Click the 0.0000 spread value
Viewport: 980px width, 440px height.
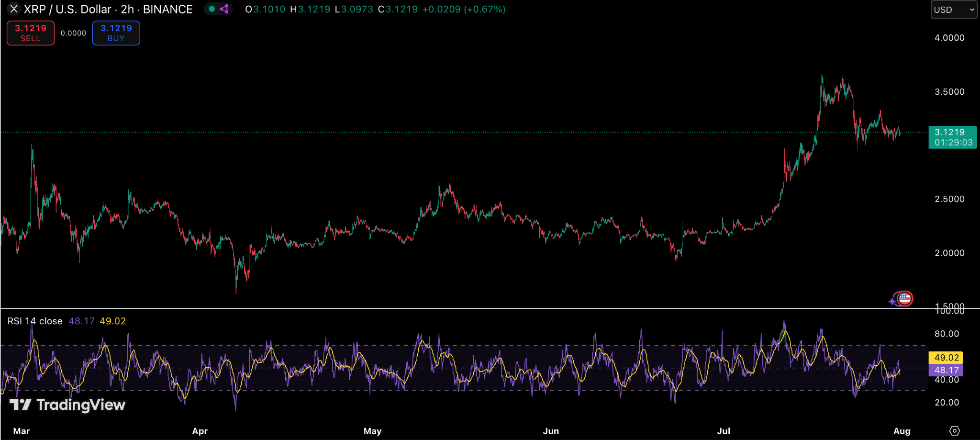pos(73,33)
